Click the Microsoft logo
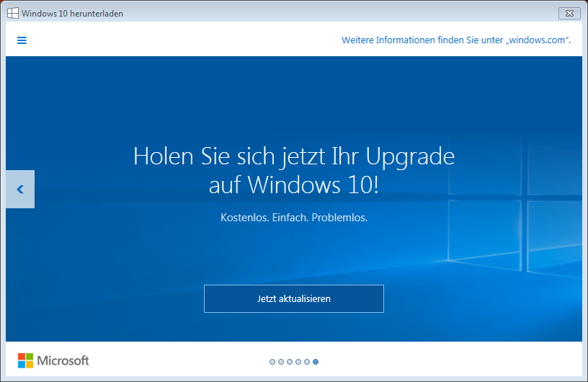The width and height of the screenshot is (588, 382). tap(53, 360)
